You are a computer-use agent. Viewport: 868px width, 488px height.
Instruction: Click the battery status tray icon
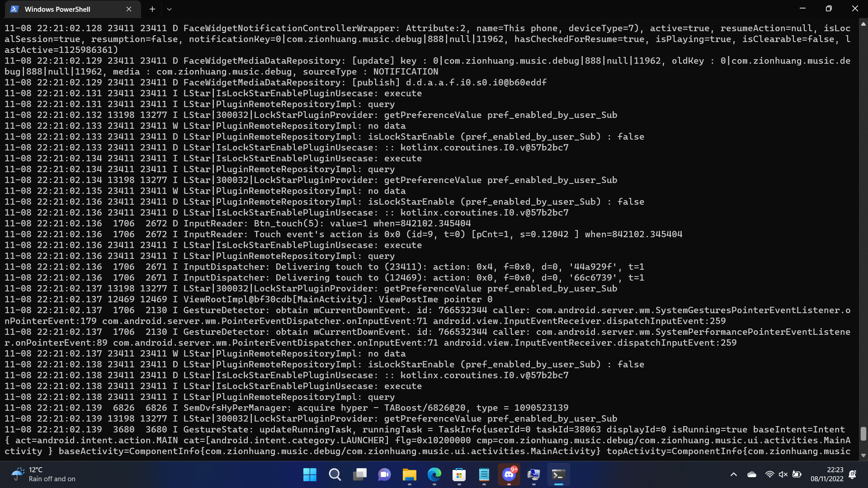(x=797, y=474)
